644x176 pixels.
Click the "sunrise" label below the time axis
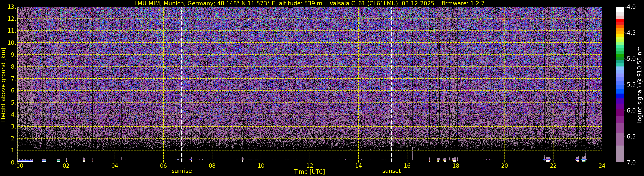point(182,171)
